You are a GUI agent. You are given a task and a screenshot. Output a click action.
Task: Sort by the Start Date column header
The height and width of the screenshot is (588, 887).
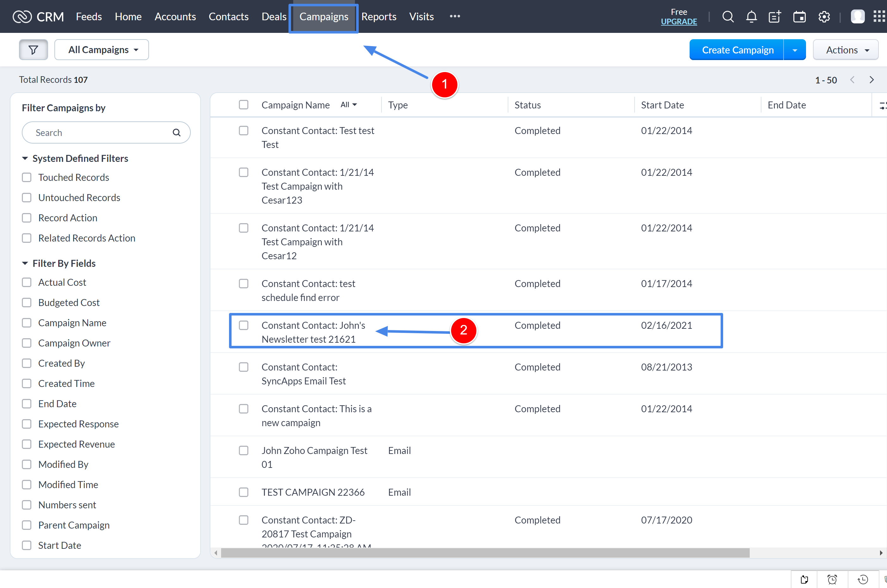click(x=662, y=105)
